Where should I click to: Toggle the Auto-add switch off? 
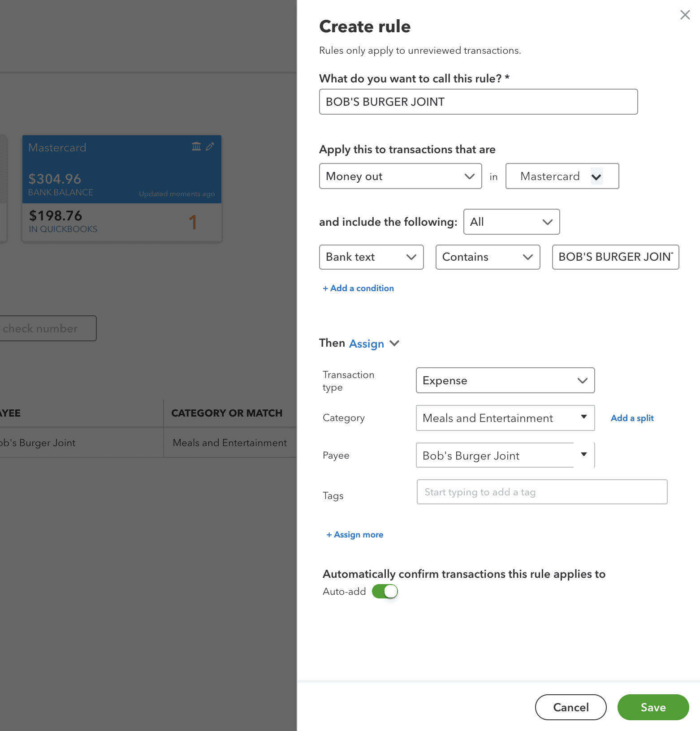click(x=385, y=591)
